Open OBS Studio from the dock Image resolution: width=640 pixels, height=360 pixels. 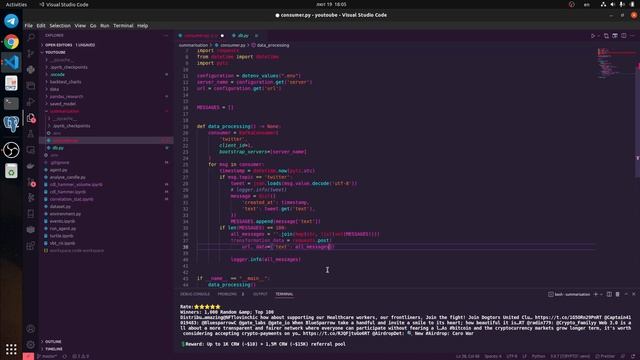[x=11, y=150]
